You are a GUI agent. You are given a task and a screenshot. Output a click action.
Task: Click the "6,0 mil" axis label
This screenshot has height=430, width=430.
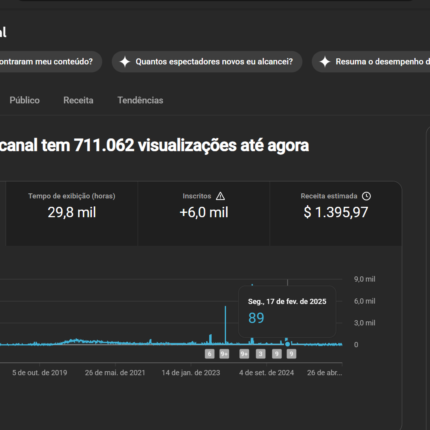[365, 301]
